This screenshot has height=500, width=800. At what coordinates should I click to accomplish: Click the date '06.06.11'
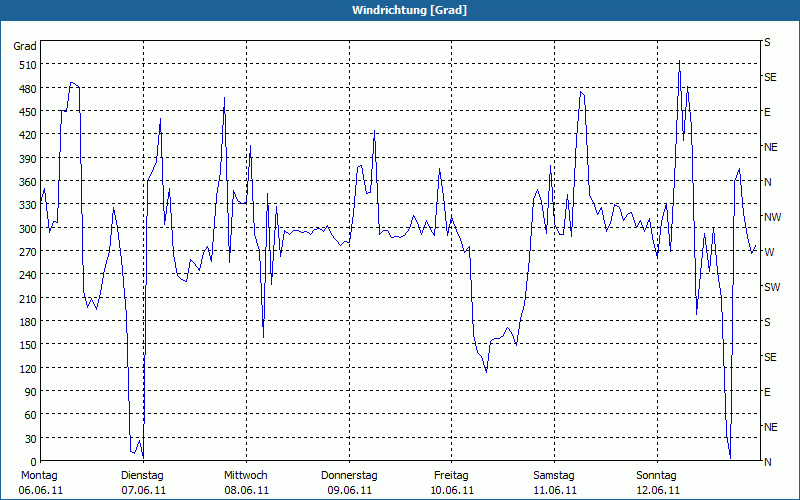tap(41, 490)
